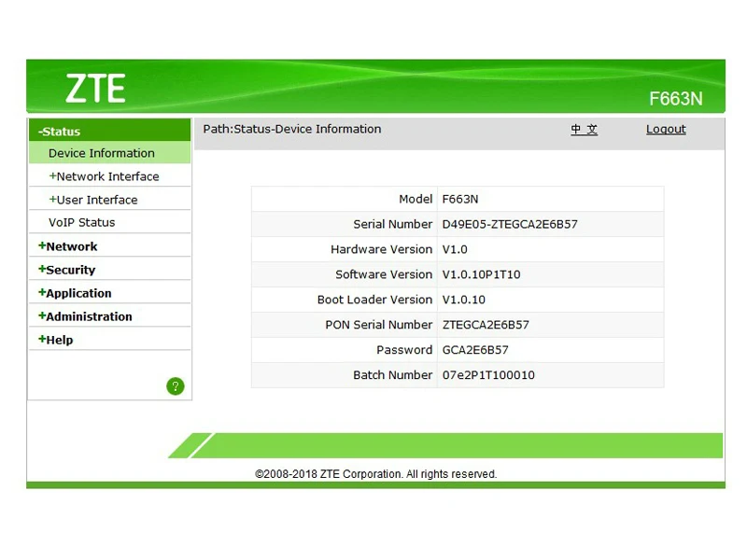Click Batch Number value 07e2P1T100010
The width and height of the screenshot is (747, 560).
(x=488, y=375)
